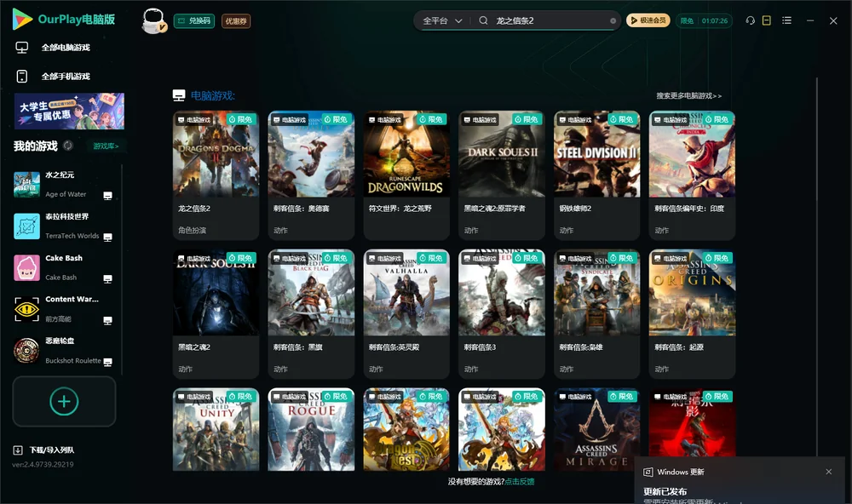852x504 pixels.
Task: Open the 大学生专属优惠 banner
Action: pos(70,111)
